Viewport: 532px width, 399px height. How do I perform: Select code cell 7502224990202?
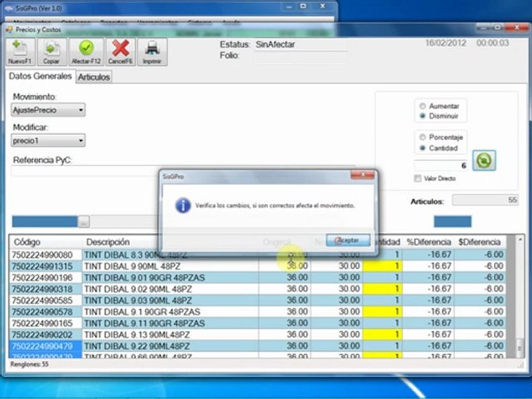click(46, 335)
